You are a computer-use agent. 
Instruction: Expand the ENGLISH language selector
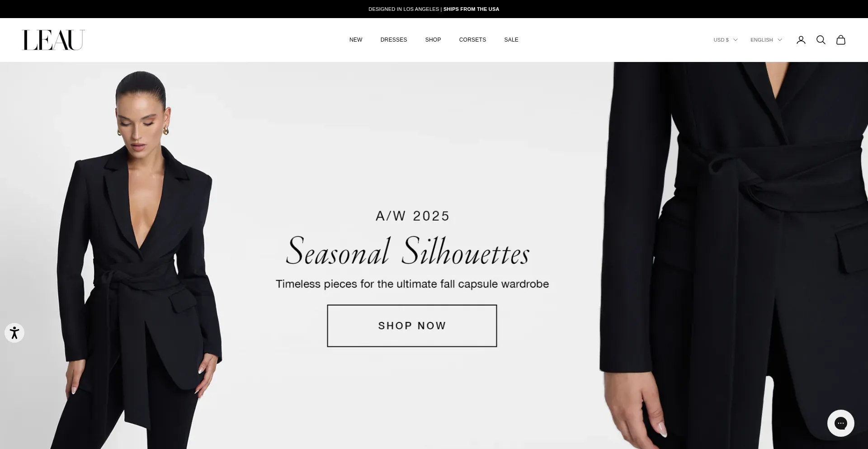pyautogui.click(x=766, y=40)
